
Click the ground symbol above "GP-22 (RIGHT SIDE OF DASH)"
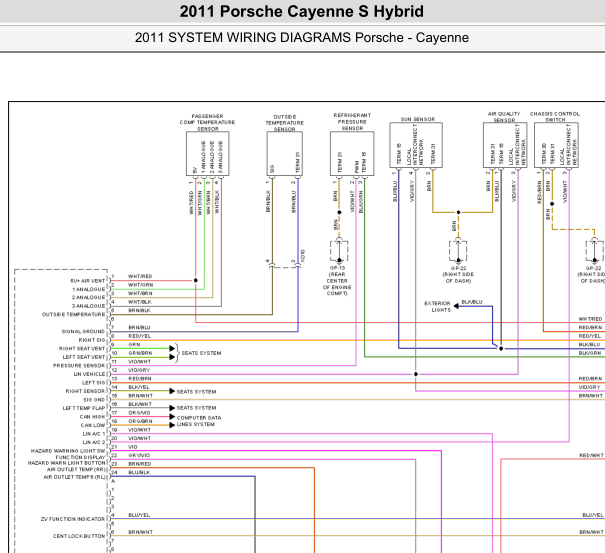[458, 251]
